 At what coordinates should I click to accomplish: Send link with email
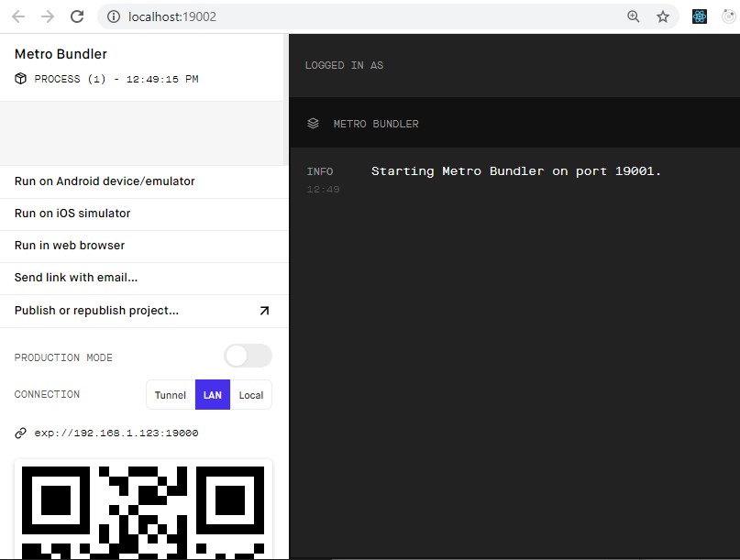tap(144, 278)
